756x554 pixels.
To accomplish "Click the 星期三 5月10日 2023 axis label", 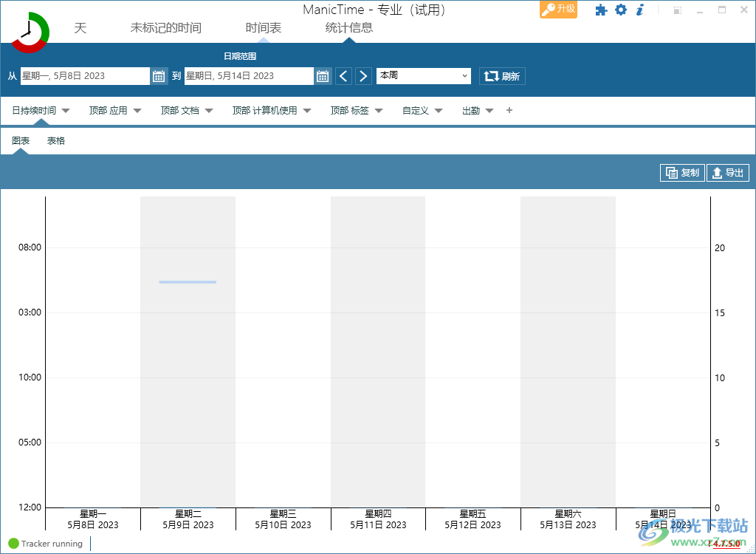I will [x=283, y=519].
